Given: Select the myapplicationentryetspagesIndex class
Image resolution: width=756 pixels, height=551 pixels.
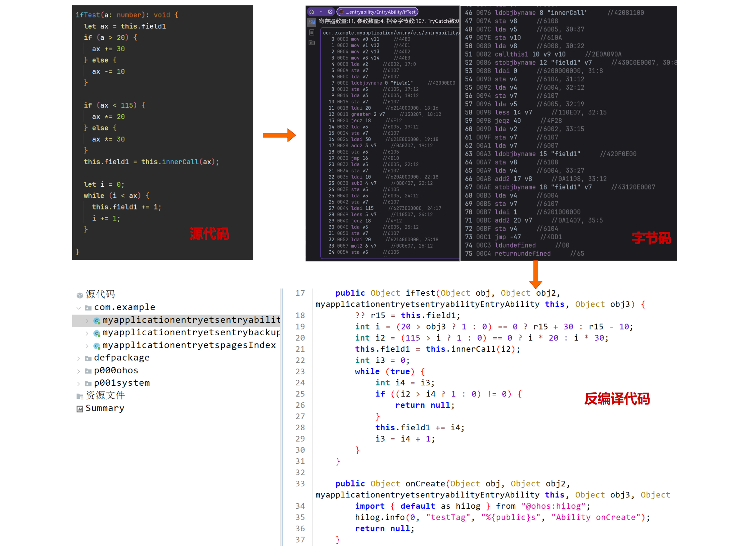Looking at the screenshot, I should click(x=189, y=345).
